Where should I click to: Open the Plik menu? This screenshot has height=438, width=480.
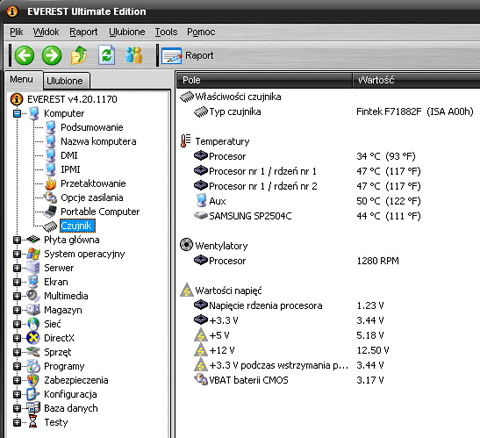[x=16, y=32]
